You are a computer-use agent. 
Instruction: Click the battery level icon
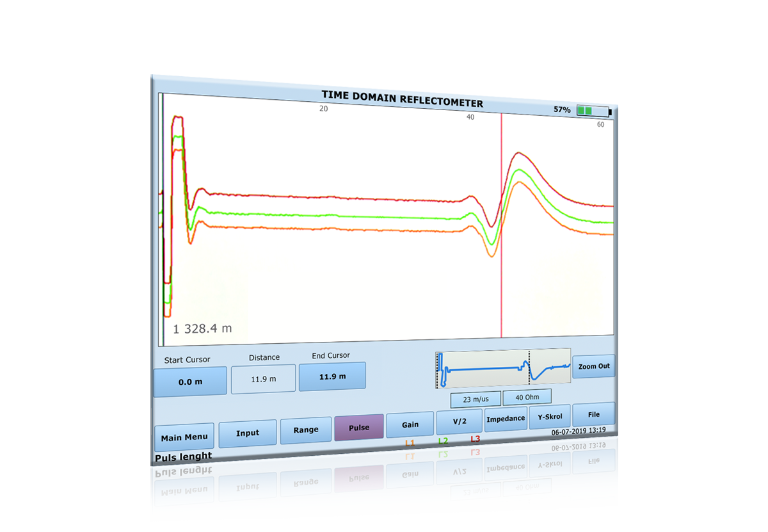[593, 111]
